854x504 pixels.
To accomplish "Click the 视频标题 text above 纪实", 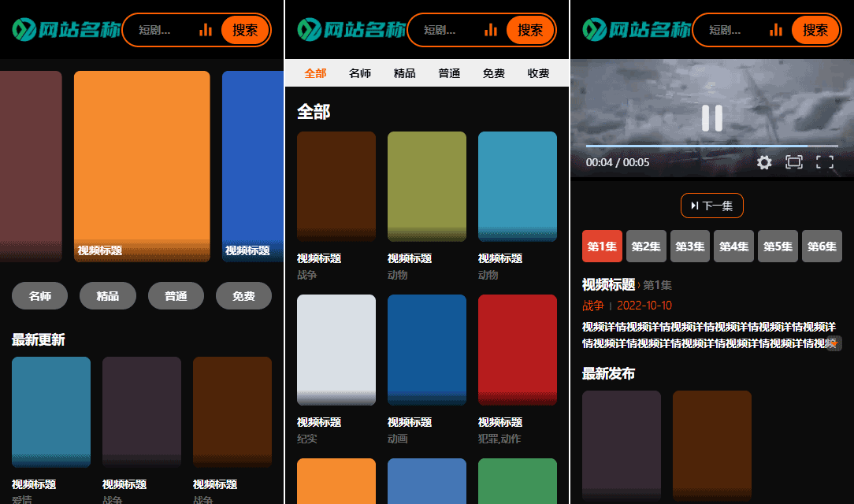I will click(319, 422).
